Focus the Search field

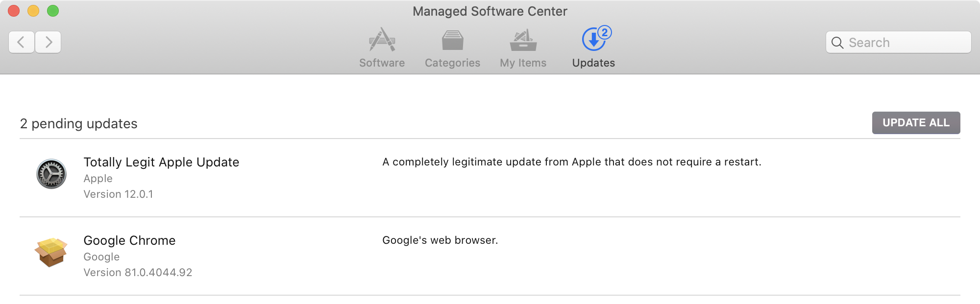[x=898, y=42]
